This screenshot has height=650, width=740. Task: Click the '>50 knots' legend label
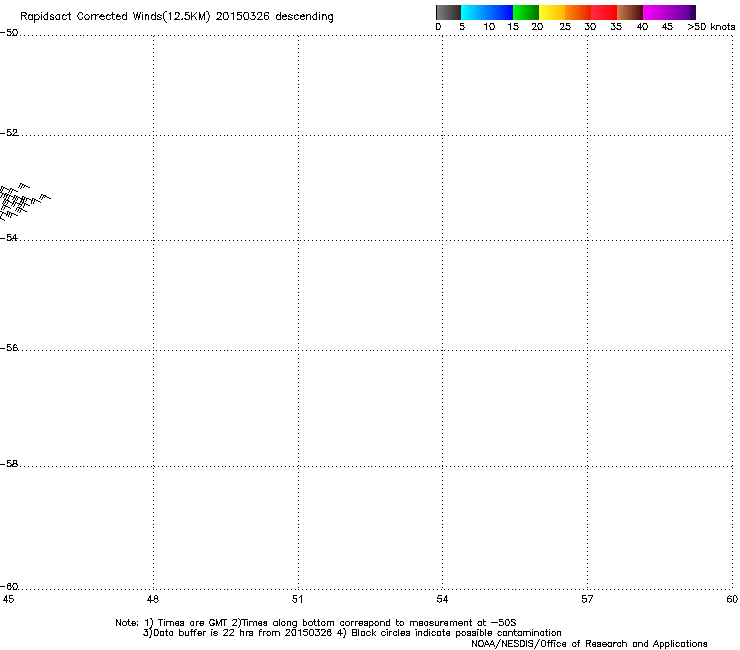pyautogui.click(x=711, y=27)
